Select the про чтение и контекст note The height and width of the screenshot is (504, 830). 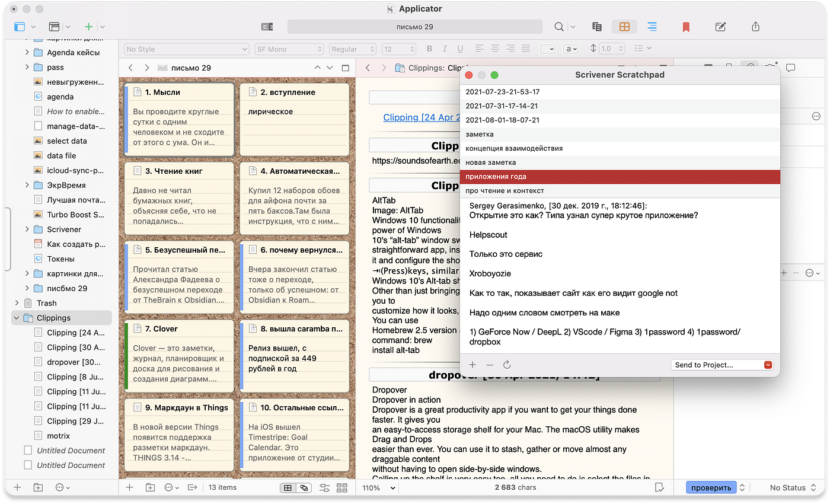point(620,191)
